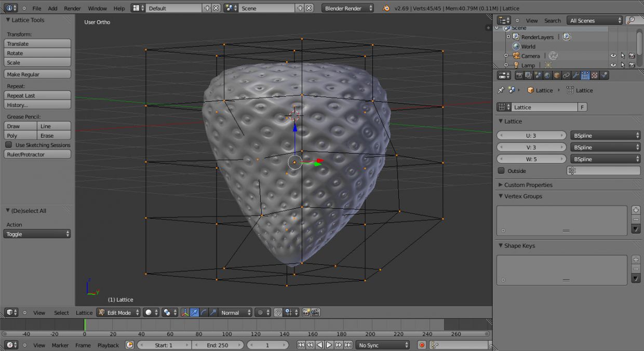Toggle automatic keyframe record button

(x=422, y=345)
